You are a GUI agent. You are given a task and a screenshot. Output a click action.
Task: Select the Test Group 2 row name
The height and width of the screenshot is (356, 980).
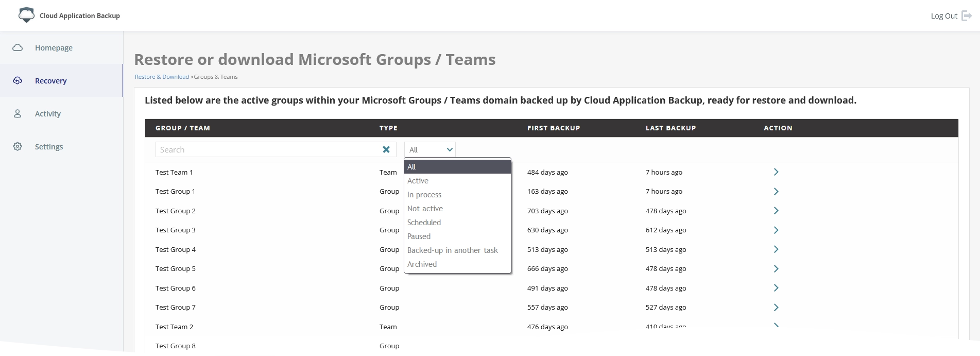click(x=176, y=211)
